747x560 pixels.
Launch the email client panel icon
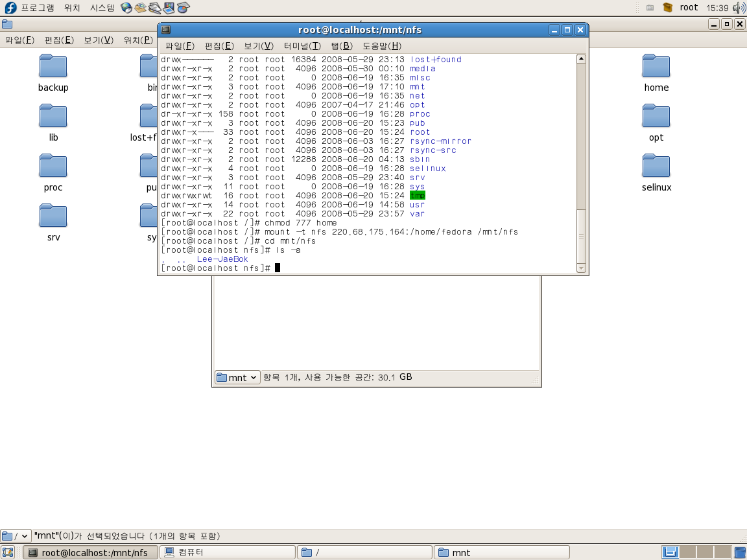coord(141,8)
